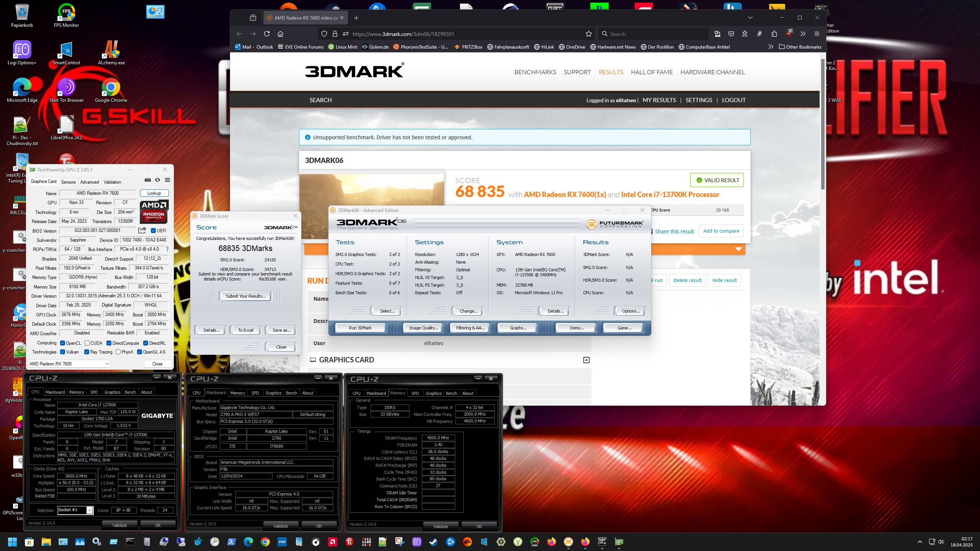Click the Firefox page vertical scrollbar
The height and width of the screenshot is (551, 980).
pos(823,124)
